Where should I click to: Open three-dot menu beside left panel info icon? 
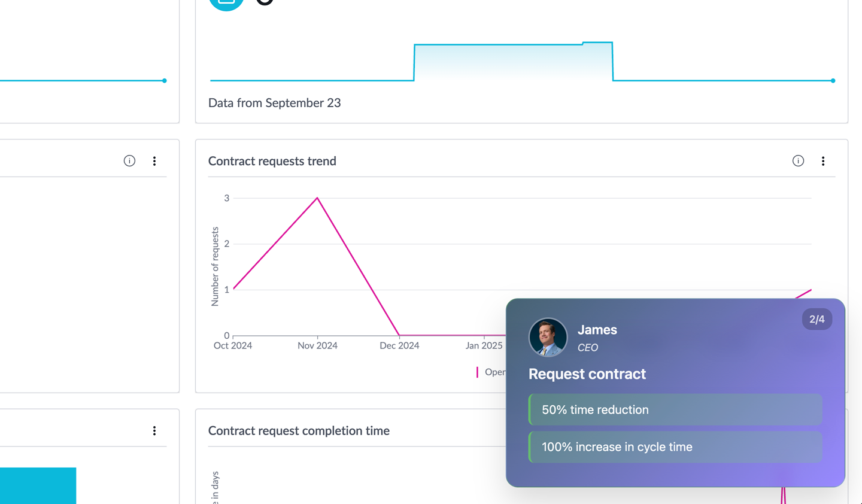pyautogui.click(x=154, y=161)
